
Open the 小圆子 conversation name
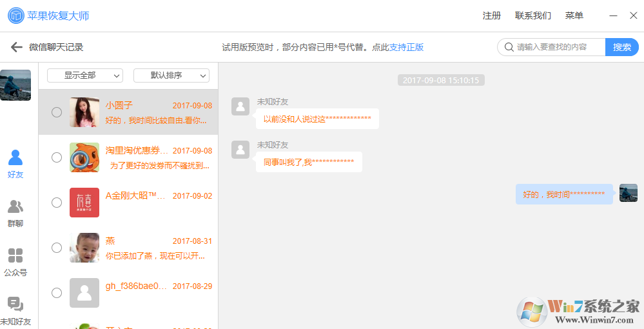pos(119,105)
